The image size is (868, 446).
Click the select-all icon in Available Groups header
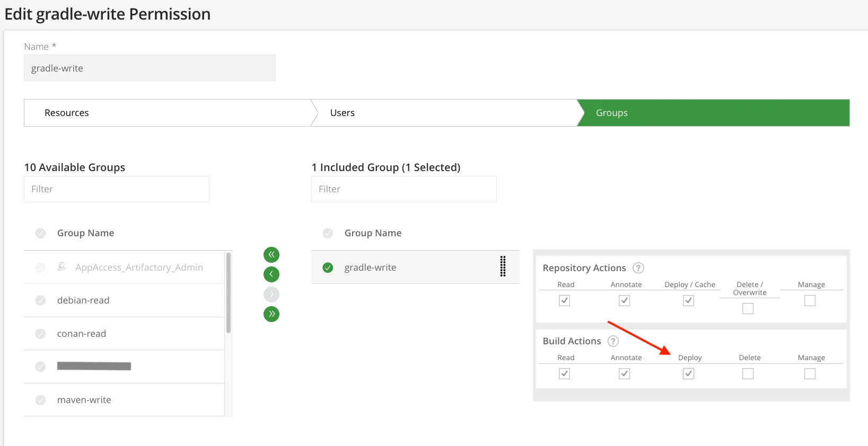(40, 233)
